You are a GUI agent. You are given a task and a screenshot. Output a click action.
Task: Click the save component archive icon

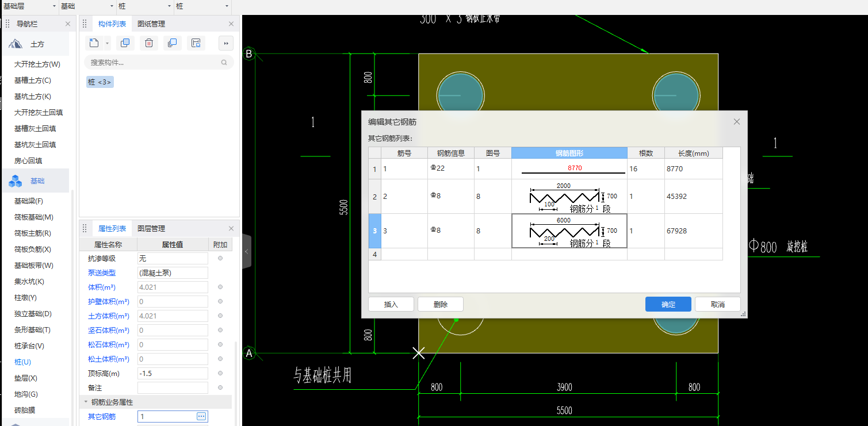click(x=196, y=43)
